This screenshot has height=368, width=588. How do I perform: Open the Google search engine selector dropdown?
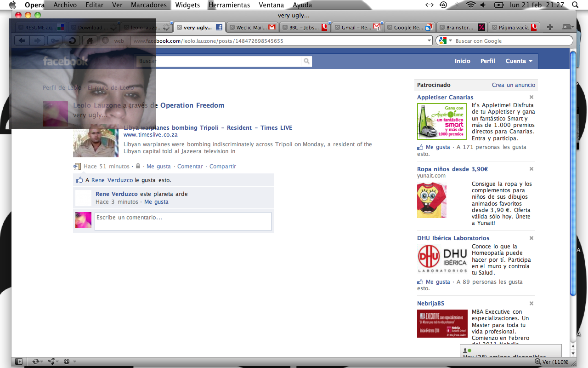443,41
